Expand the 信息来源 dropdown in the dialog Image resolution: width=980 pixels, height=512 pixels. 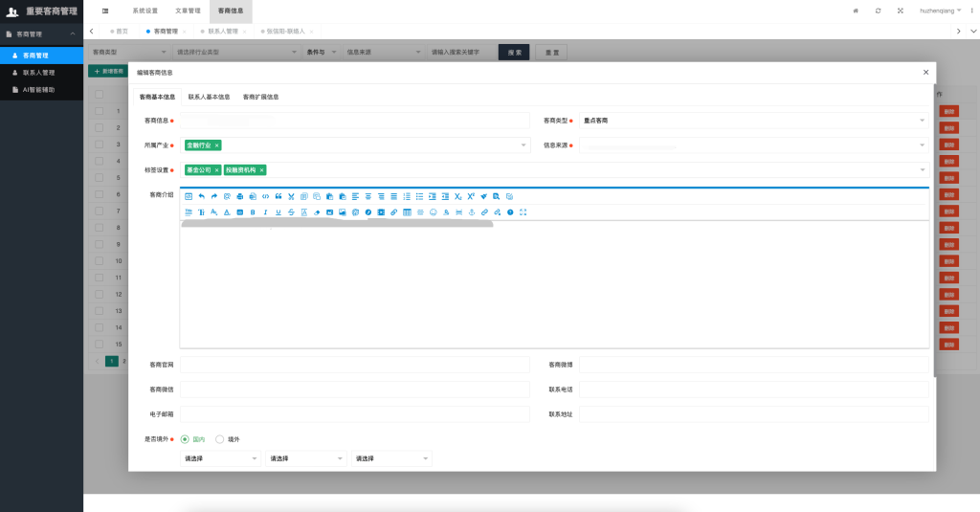pos(752,145)
